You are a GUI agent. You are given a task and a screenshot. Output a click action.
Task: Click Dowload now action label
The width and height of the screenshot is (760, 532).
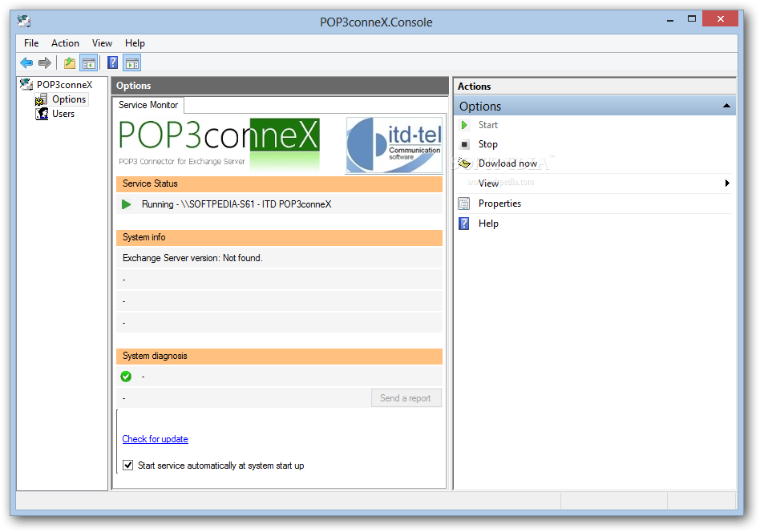507,163
